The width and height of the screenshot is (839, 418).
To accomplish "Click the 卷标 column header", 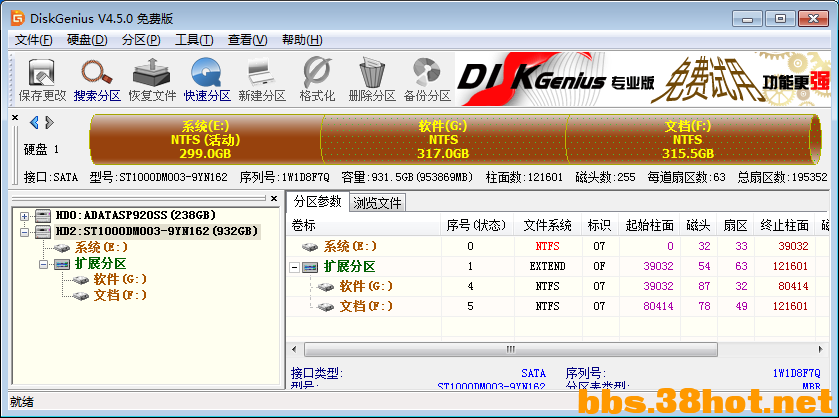I will pyautogui.click(x=364, y=226).
